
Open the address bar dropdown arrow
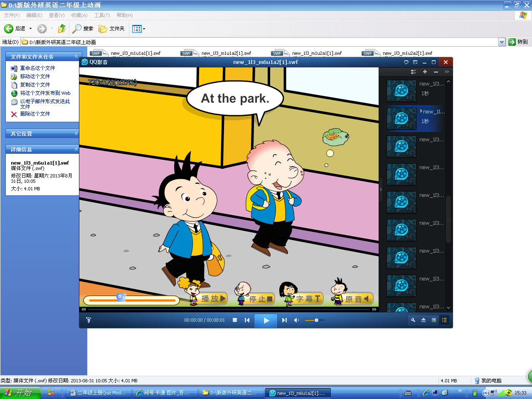click(x=502, y=42)
